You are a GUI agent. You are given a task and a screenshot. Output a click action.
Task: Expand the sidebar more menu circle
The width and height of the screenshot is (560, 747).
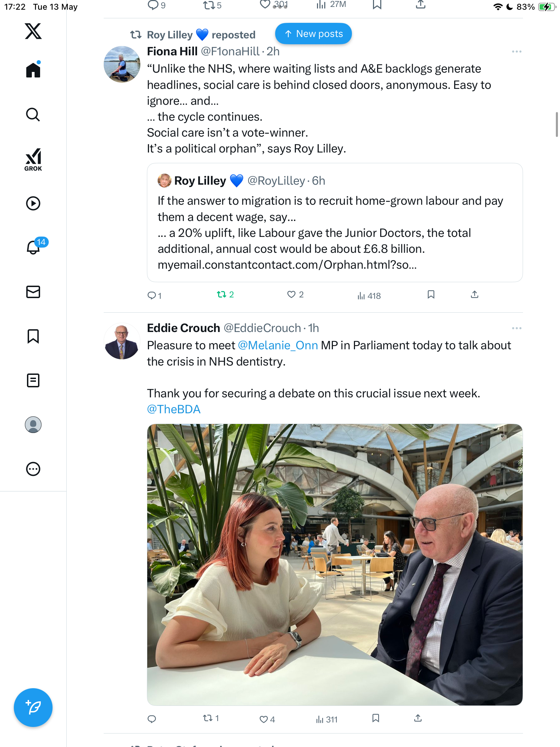(x=33, y=469)
